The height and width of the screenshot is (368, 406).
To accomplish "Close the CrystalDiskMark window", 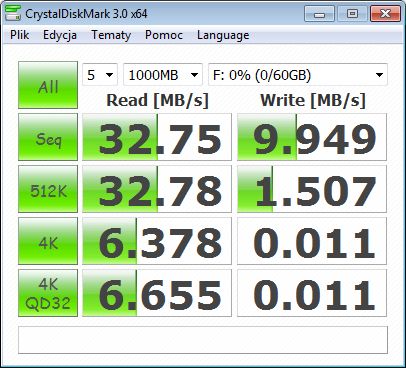I will pyautogui.click(x=385, y=14).
